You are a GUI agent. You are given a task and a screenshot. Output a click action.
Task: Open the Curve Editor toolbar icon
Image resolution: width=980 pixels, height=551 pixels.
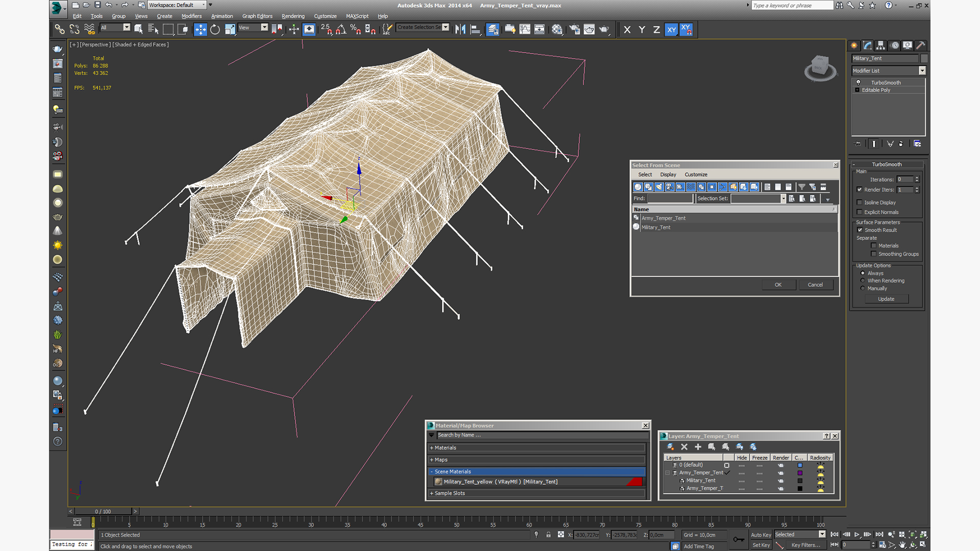point(525,29)
